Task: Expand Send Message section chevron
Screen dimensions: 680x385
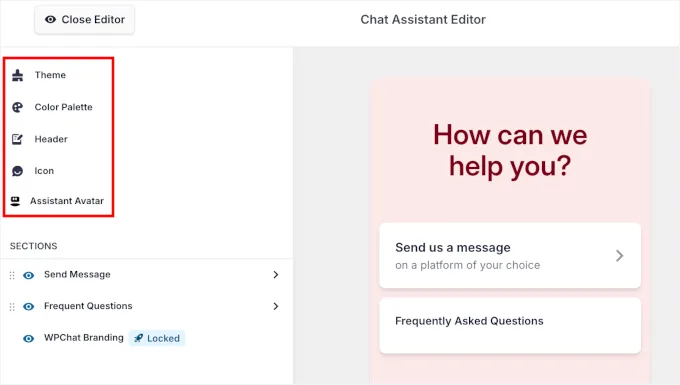Action: coord(276,274)
